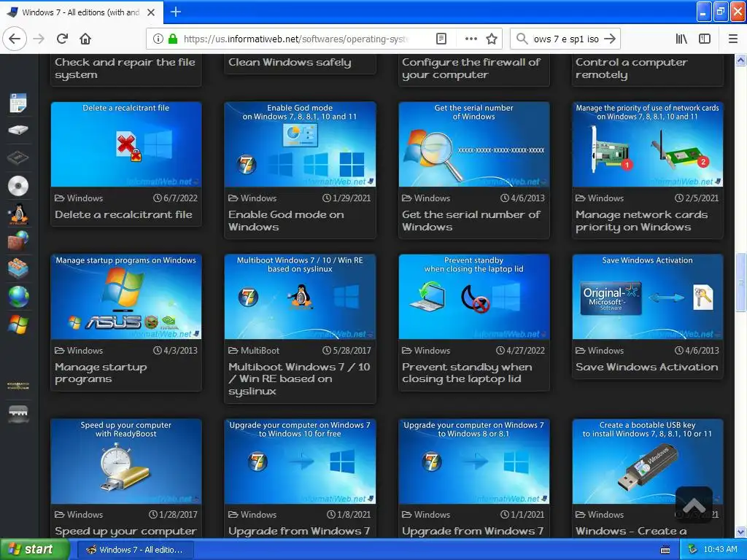This screenshot has height=560, width=747.
Task: Open the Enable God mode thumbnail image
Action: [x=300, y=144]
